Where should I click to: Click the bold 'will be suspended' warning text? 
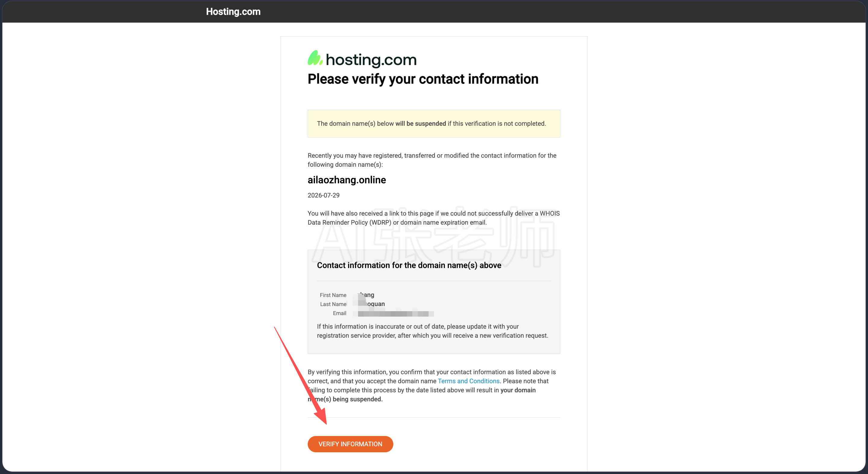click(x=420, y=123)
